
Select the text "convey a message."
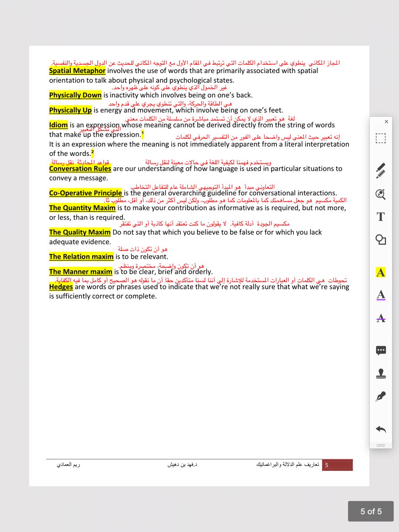(79, 178)
